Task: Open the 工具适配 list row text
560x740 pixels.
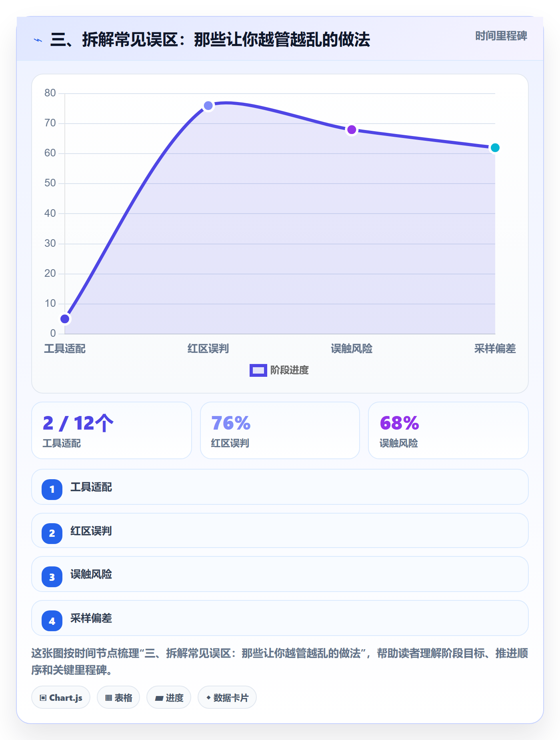Action: pyautogui.click(x=91, y=487)
